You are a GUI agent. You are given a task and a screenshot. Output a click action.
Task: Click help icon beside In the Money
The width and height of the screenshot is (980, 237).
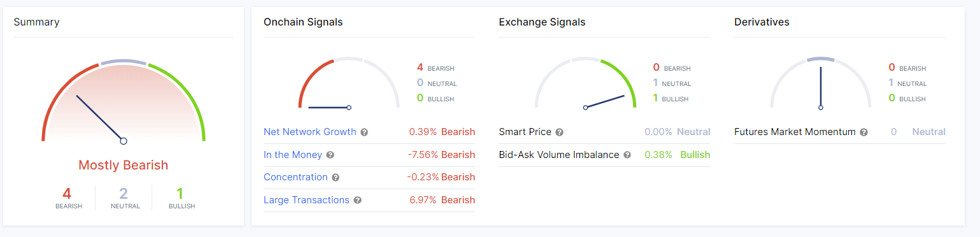330,155
